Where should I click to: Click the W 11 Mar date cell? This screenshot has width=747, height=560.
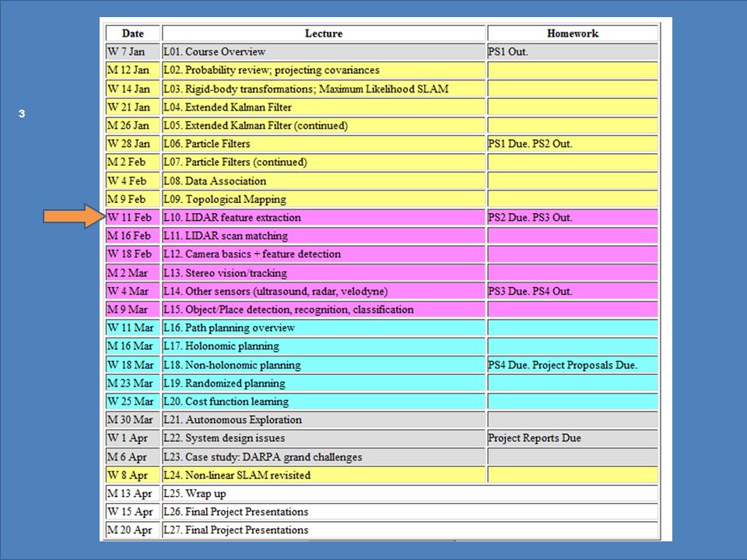tap(132, 327)
